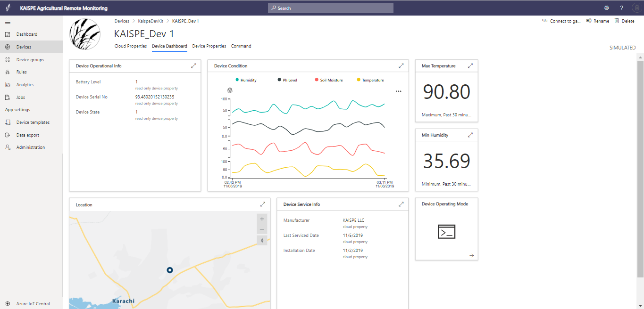This screenshot has height=309, width=644.
Task: Switch to the Cloud Properties tab
Action: [131, 46]
